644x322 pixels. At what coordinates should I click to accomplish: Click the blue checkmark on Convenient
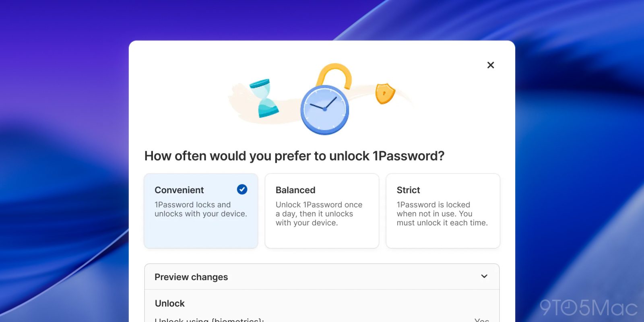coord(242,189)
